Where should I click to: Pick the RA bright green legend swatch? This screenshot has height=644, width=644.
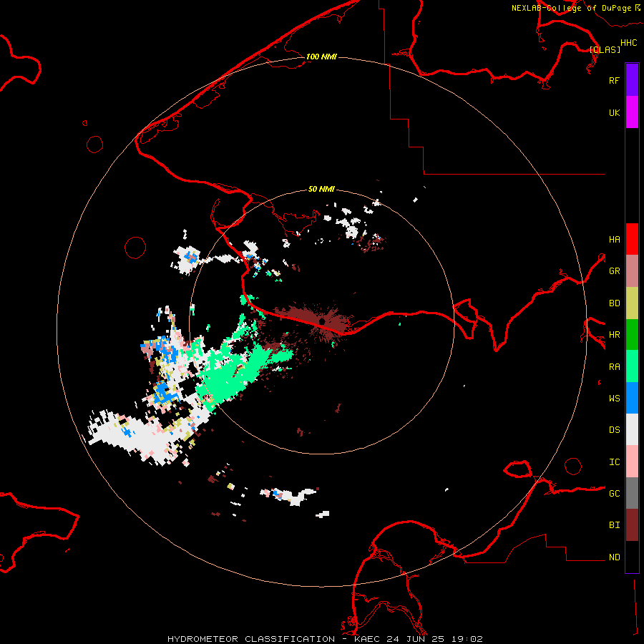(632, 366)
